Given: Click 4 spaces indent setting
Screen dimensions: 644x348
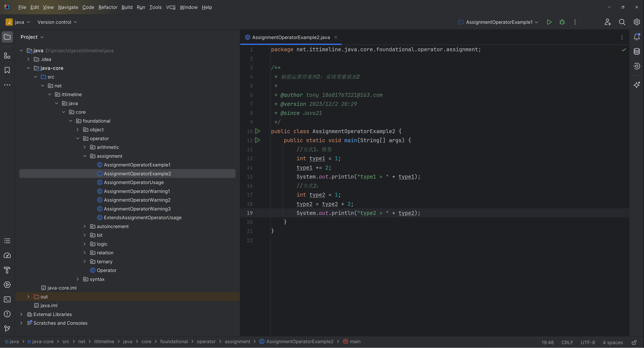Looking at the screenshot, I should 612,342.
